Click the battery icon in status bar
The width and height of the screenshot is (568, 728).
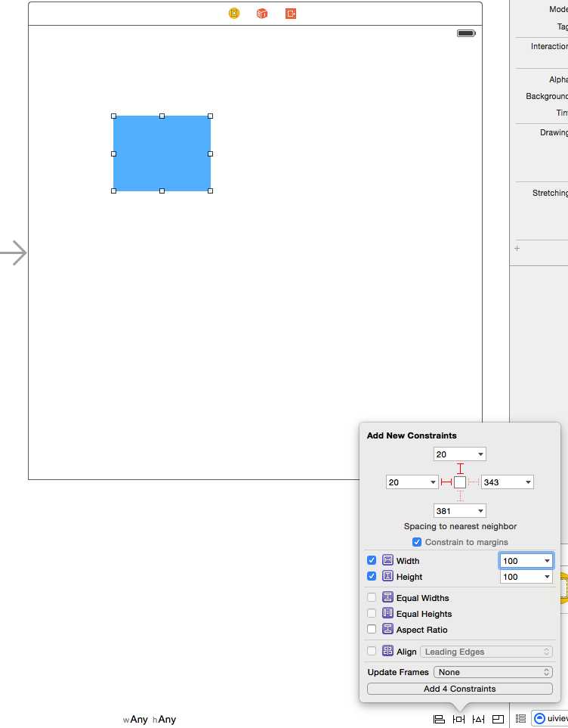466,33
